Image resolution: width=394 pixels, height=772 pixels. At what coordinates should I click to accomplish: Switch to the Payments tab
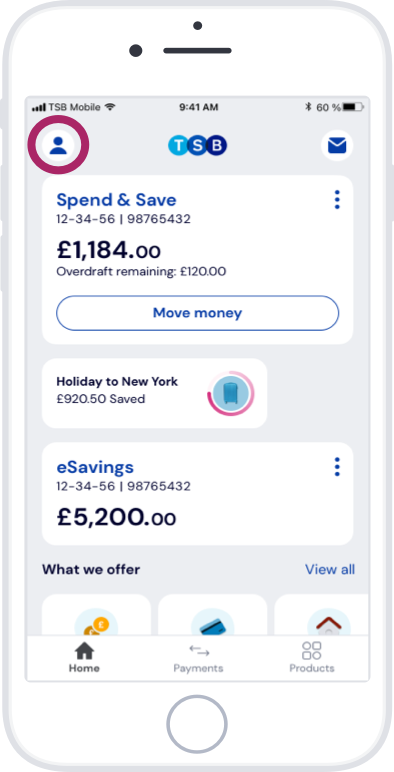[198, 658]
